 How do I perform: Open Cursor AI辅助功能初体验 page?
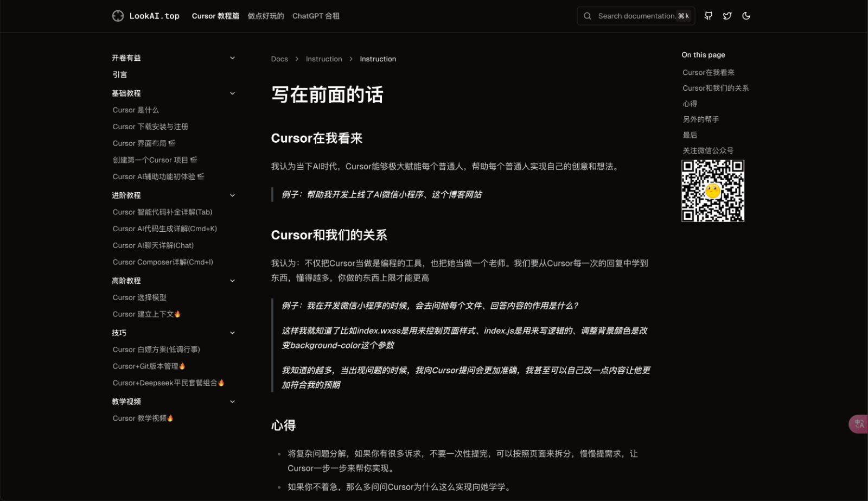pos(158,176)
